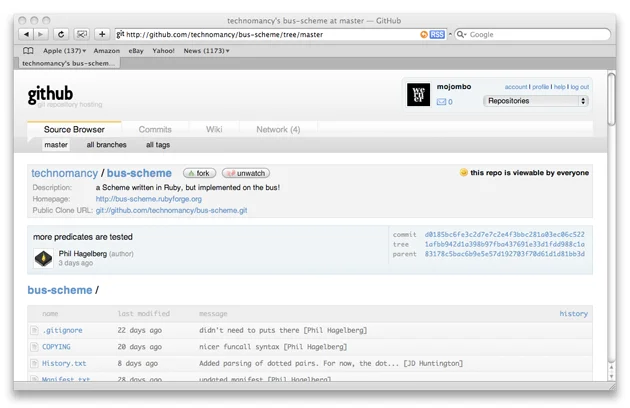The height and width of the screenshot is (408, 630).
Task: Reload the page with the refresh button
Action: click(x=61, y=35)
